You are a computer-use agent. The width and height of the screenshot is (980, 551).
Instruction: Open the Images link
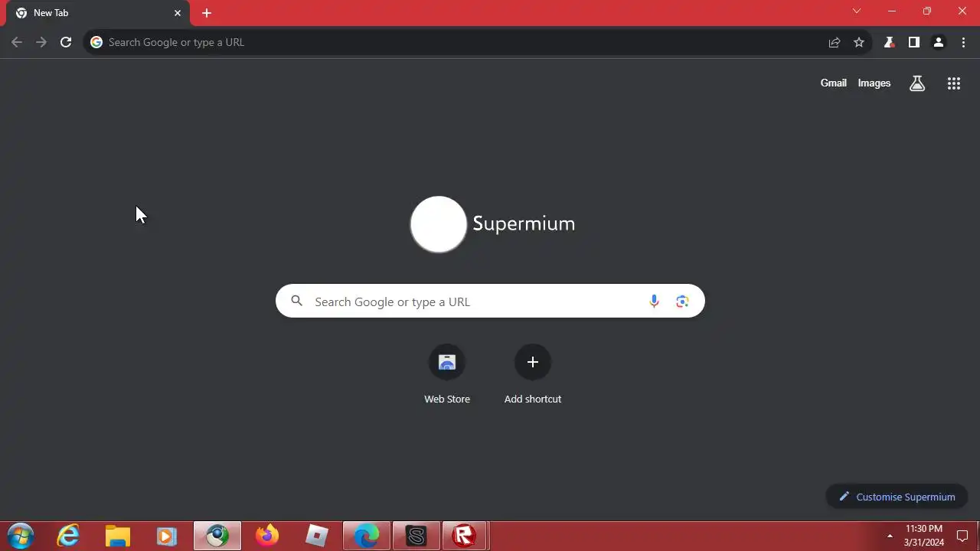pos(874,83)
